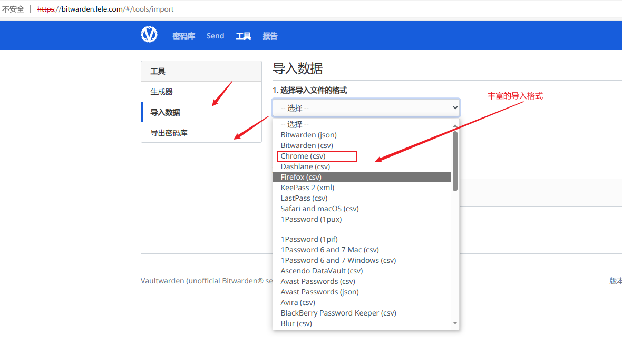Viewport: 622px width, 364px height.
Task: Select 导入数据 in the tools sidebar
Action: [x=201, y=112]
